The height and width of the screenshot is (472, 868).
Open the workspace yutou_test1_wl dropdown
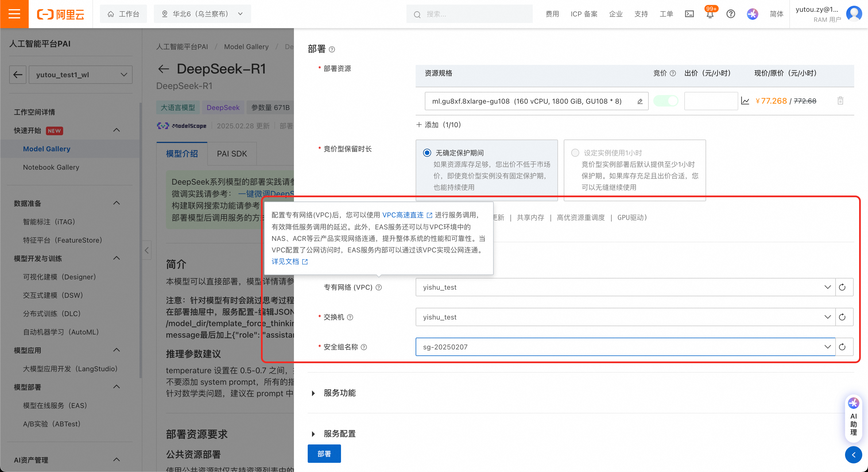pos(81,75)
